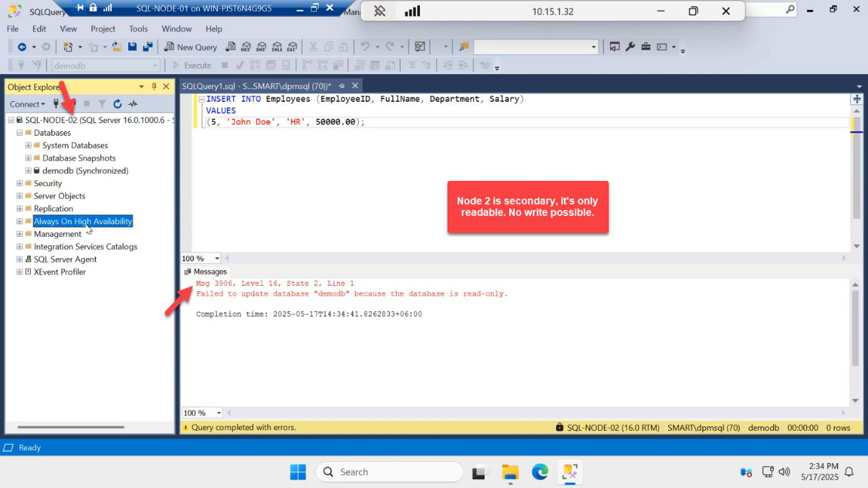Collapse the SQL-NODE-02 server node
Image resolution: width=868 pixels, height=488 pixels.
[x=11, y=120]
